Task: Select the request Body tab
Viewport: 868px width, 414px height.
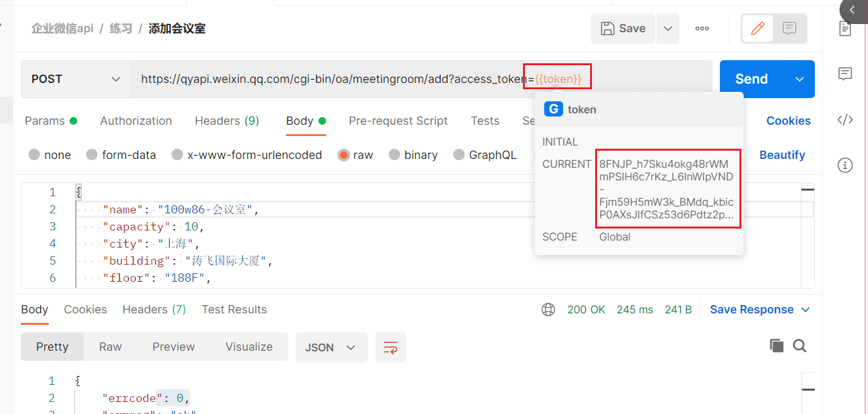Action: 306,121
